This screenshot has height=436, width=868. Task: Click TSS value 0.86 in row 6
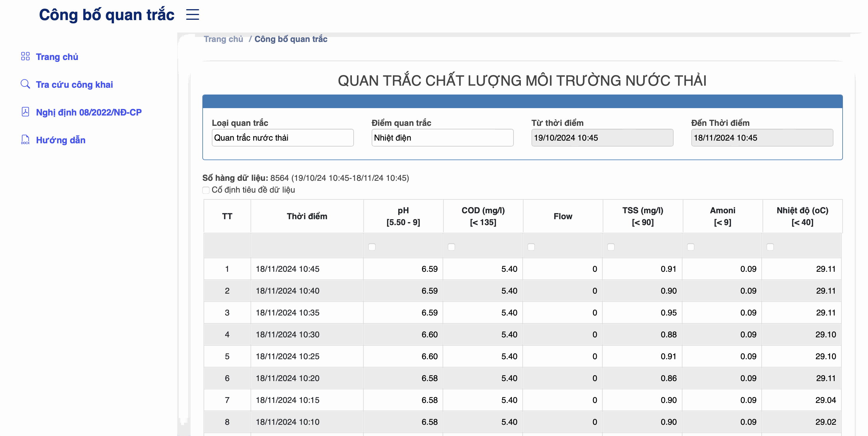click(x=668, y=378)
